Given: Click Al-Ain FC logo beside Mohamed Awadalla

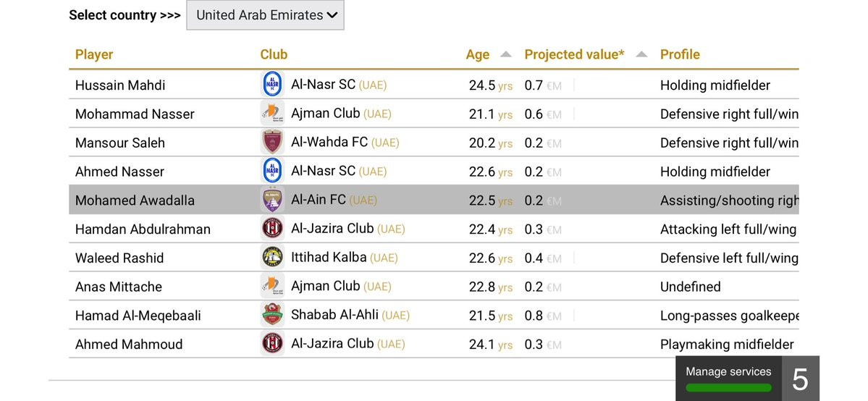Looking at the screenshot, I should pyautogui.click(x=272, y=200).
